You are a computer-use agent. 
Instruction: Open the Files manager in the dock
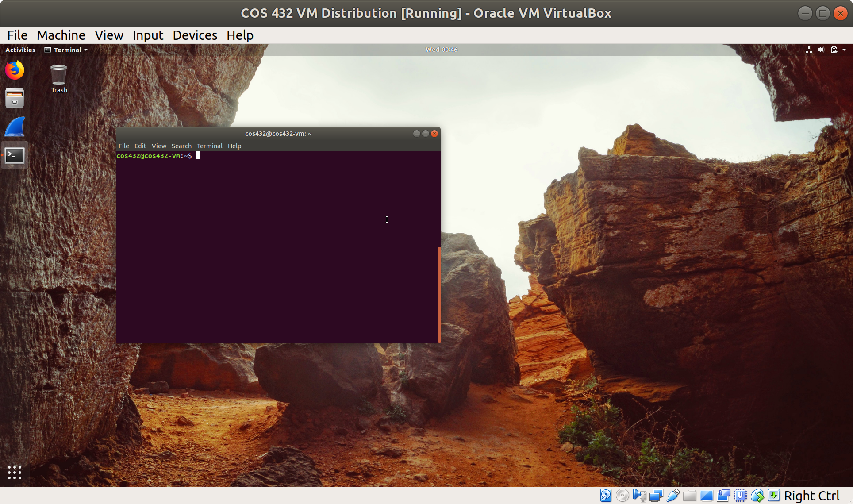pyautogui.click(x=15, y=98)
